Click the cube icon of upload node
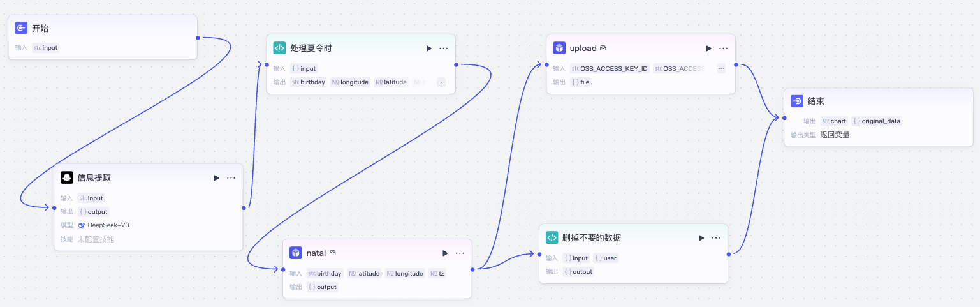This screenshot has height=307, width=980. click(559, 48)
